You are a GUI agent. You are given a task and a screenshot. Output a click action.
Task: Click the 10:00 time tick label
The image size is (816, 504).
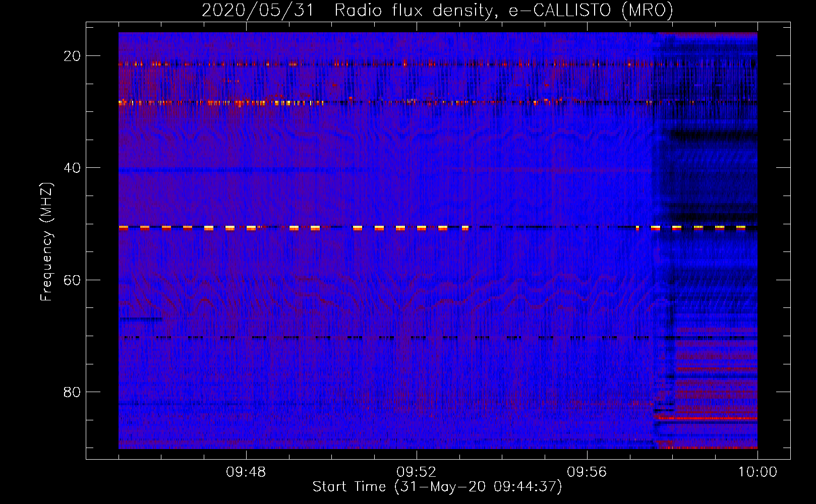coord(757,472)
